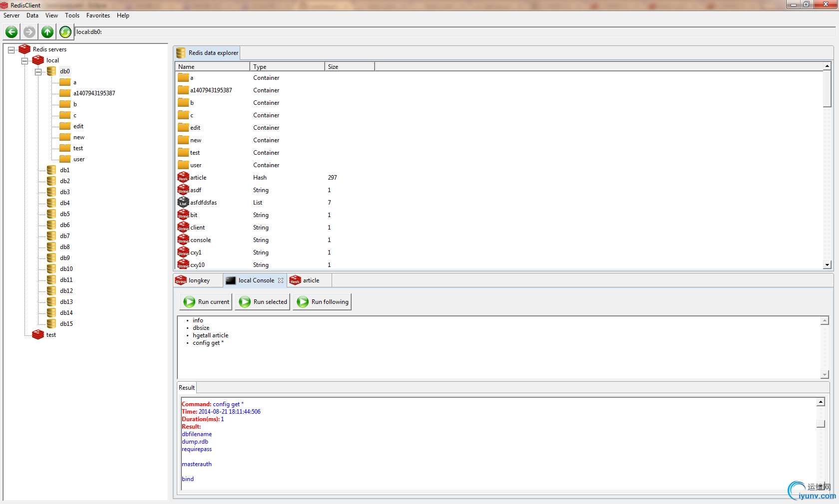Click the asfdfdsfas List icon in list
This screenshot has width=839, height=504.
tap(183, 203)
